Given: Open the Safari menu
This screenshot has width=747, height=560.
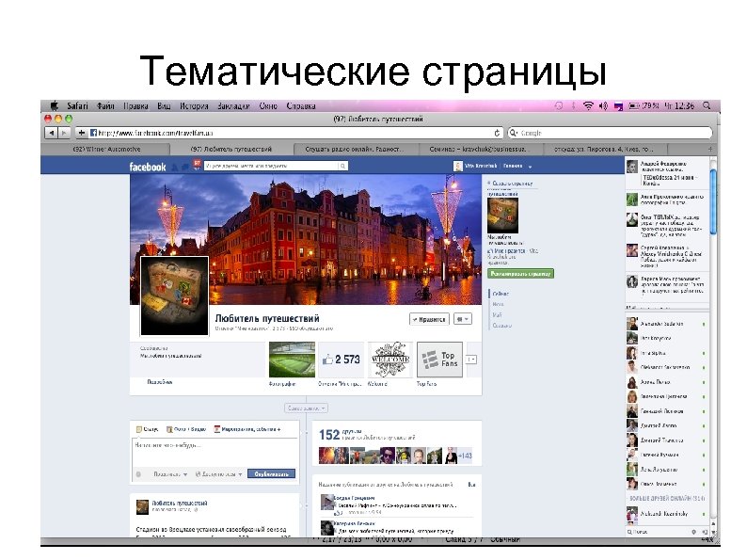Looking at the screenshot, I should click(x=77, y=105).
